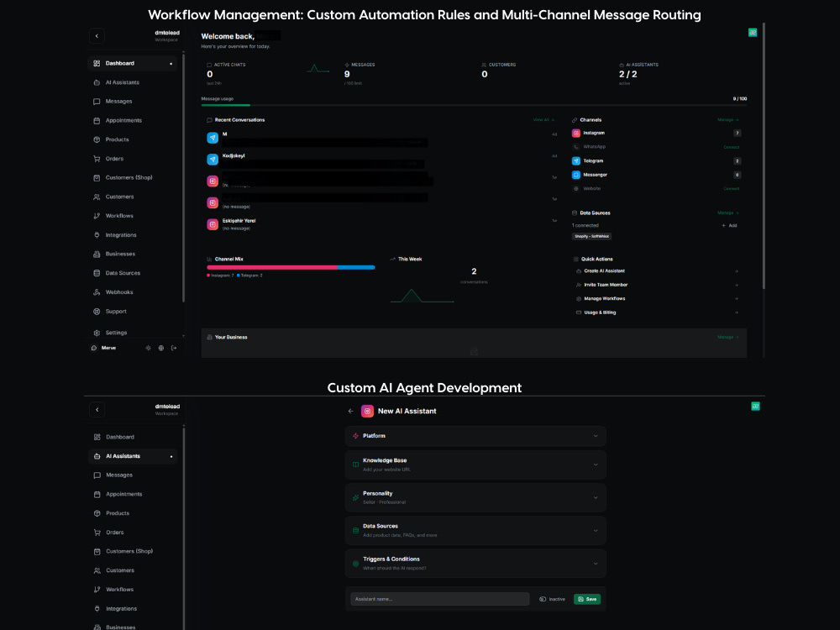Viewport: 840px width, 630px height.
Task: Click Manage link next to Channels
Action: [x=728, y=120]
